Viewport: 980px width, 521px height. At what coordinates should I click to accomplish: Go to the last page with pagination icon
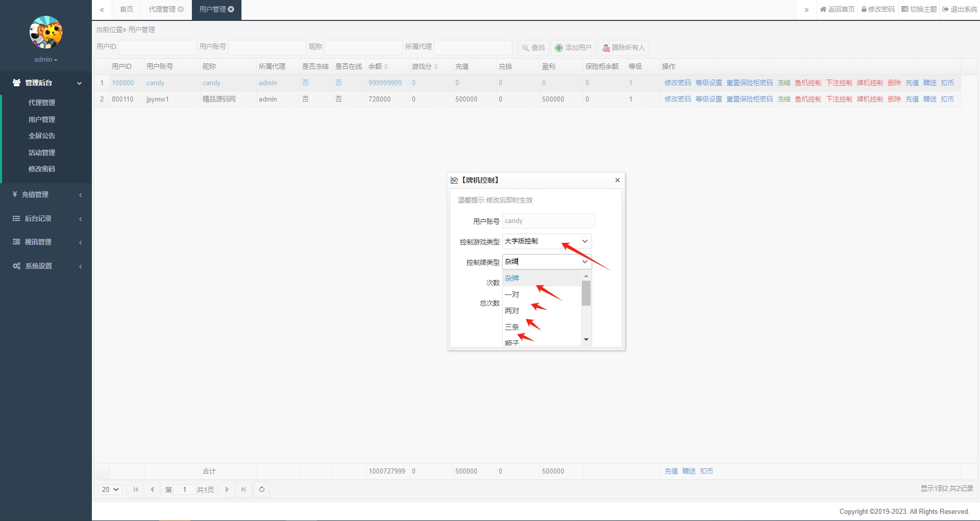(x=243, y=489)
